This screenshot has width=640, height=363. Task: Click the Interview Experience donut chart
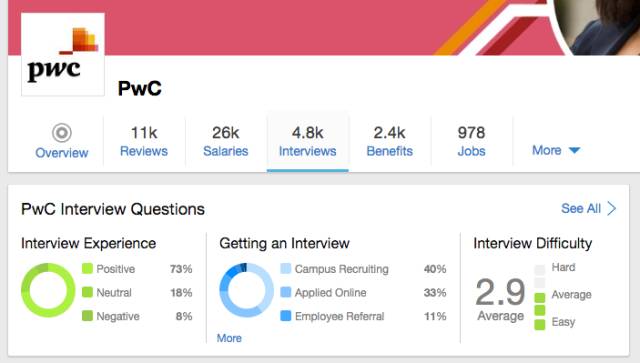(48, 290)
